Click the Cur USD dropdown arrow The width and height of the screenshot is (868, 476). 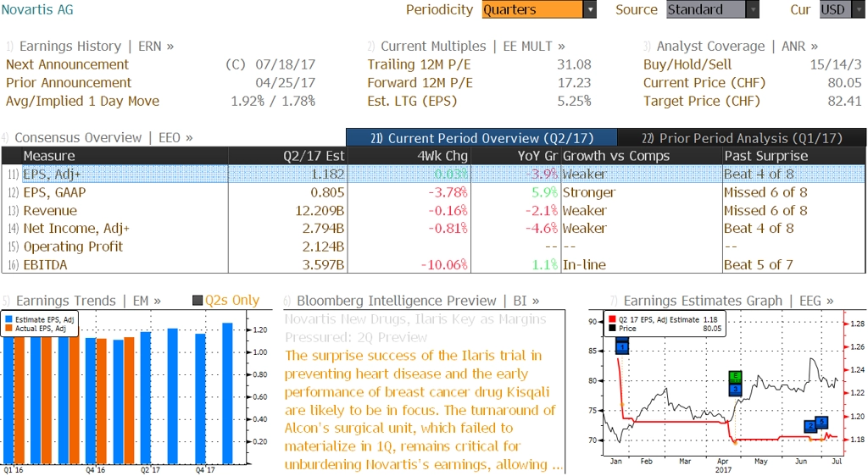(859, 9)
